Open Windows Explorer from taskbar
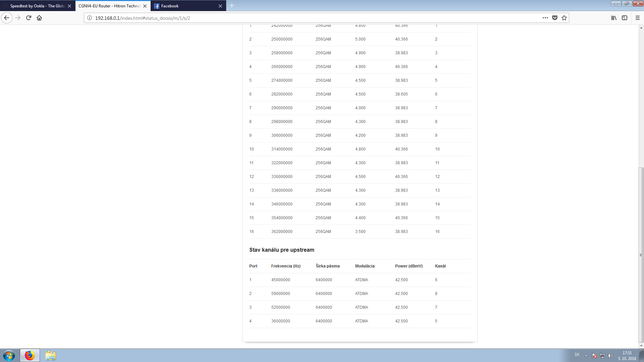 (x=51, y=355)
